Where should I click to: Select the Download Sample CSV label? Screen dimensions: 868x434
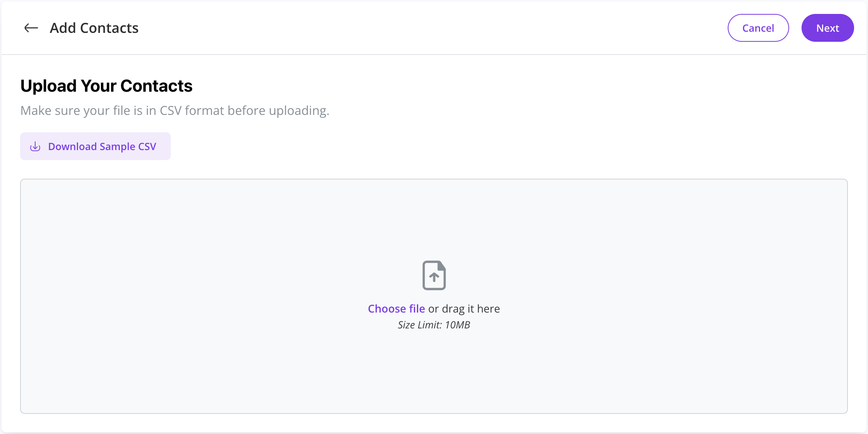102,147
